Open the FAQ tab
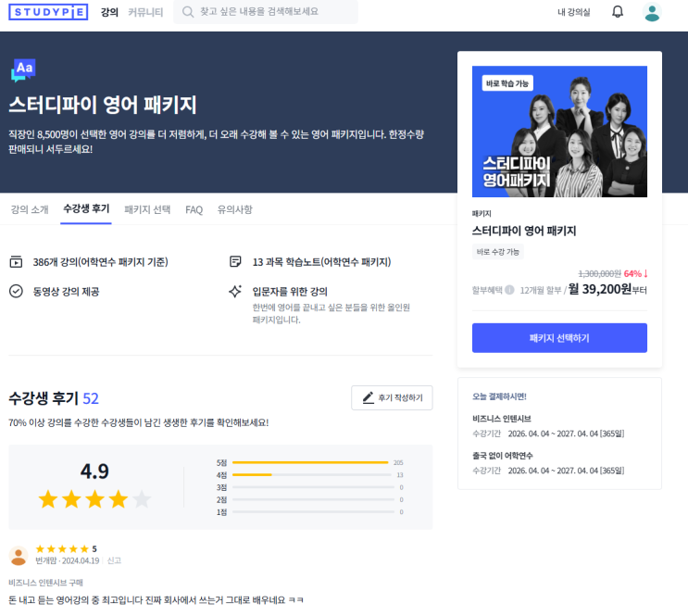Image resolution: width=688 pixels, height=616 pixels. [194, 210]
